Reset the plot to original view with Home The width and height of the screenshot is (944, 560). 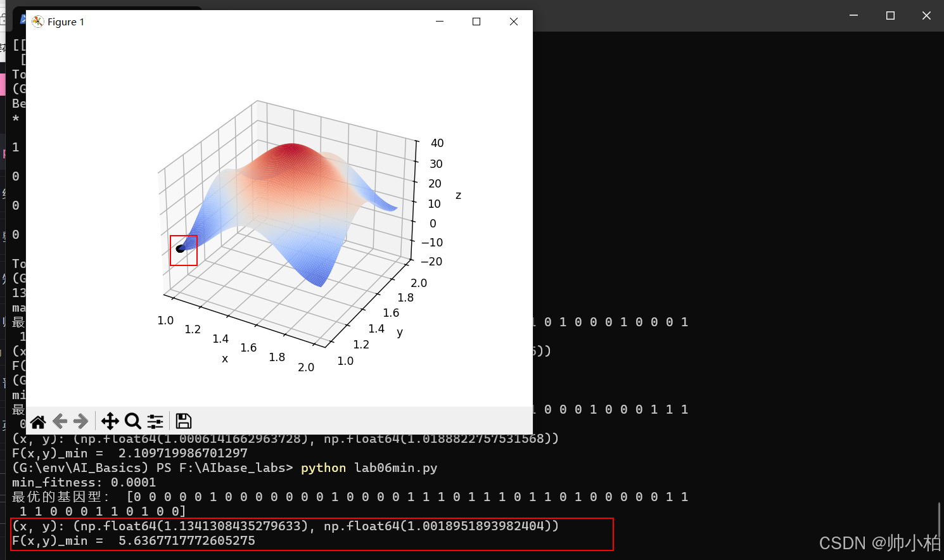click(38, 421)
